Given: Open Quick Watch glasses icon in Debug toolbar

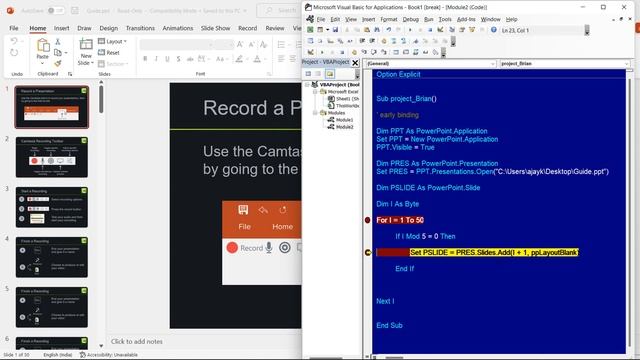Looking at the screenshot, I should click(425, 52).
